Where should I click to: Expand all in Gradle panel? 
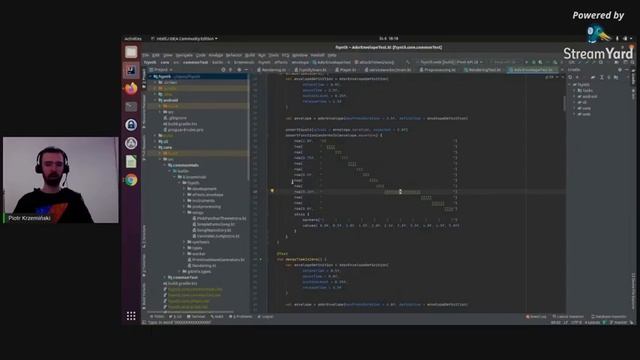pos(602,77)
